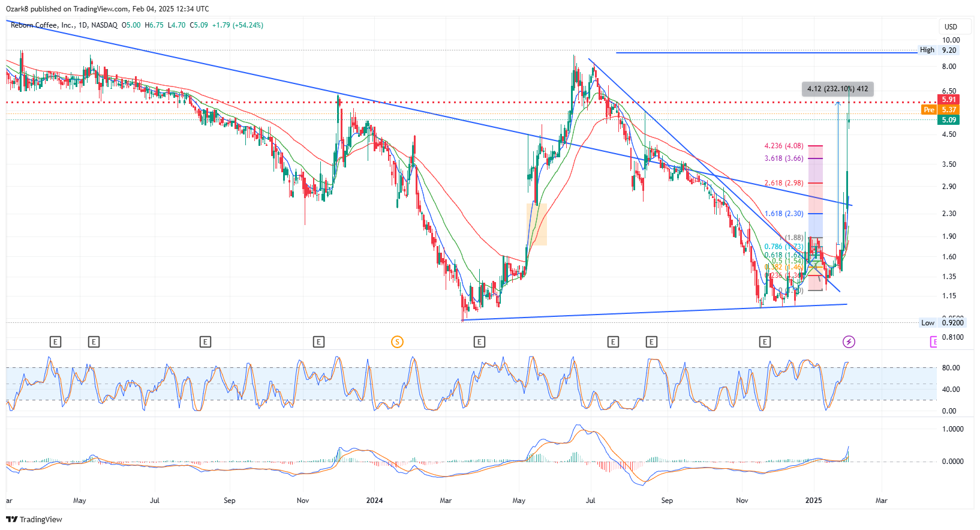Click the 0.8100 value on the price scale
The image size is (980, 530).
coord(953,337)
